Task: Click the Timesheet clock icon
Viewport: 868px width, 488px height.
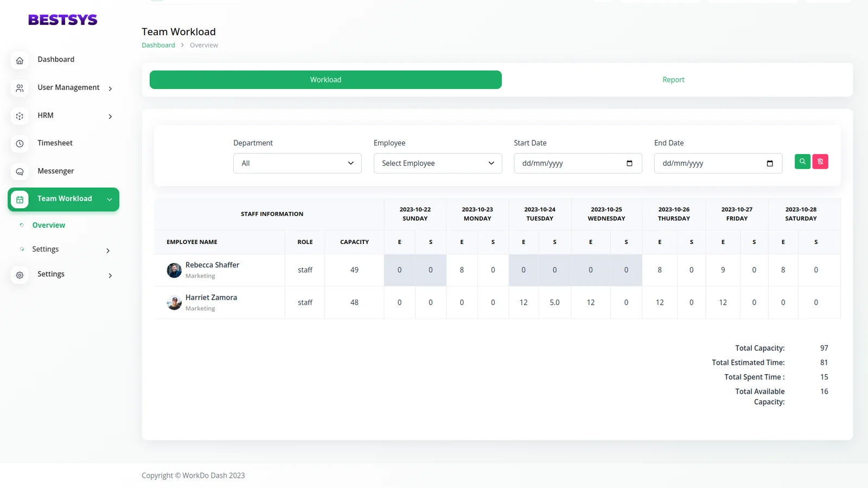Action: pos(20,144)
